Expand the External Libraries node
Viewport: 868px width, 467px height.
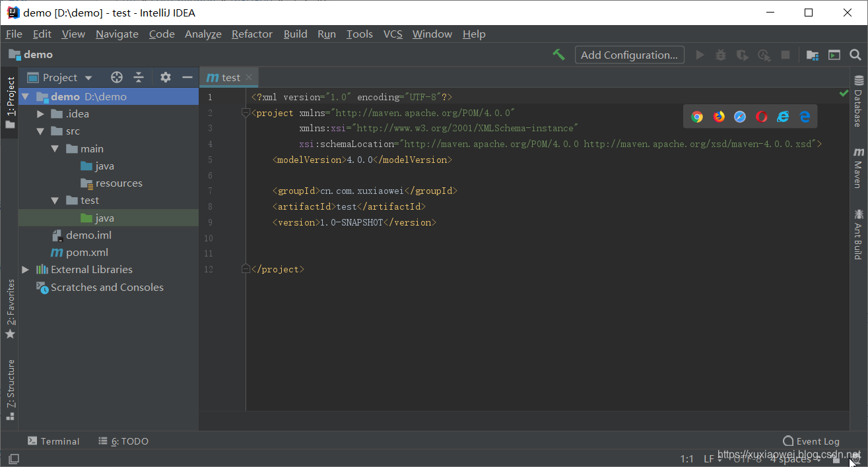point(25,269)
